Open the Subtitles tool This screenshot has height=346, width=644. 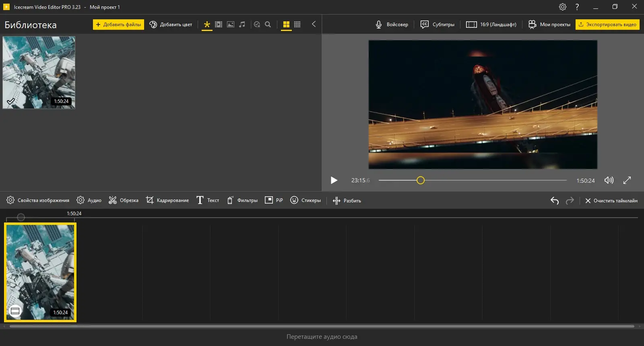[x=437, y=25]
